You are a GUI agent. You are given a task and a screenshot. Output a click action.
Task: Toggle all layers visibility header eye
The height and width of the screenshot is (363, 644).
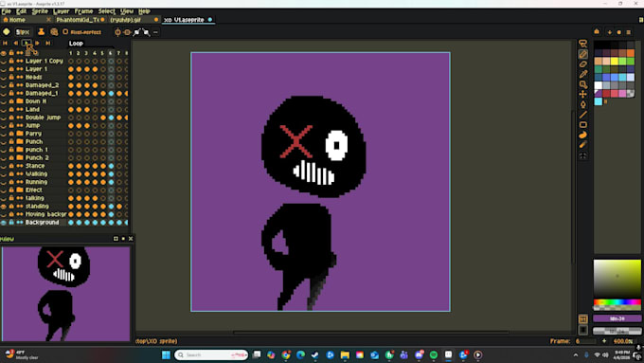pyautogui.click(x=4, y=53)
